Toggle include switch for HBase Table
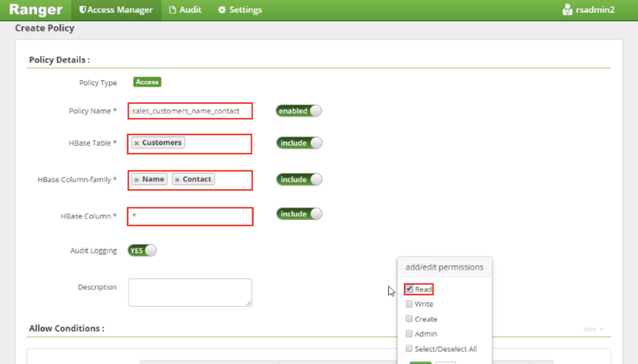The height and width of the screenshot is (364, 638). click(299, 143)
